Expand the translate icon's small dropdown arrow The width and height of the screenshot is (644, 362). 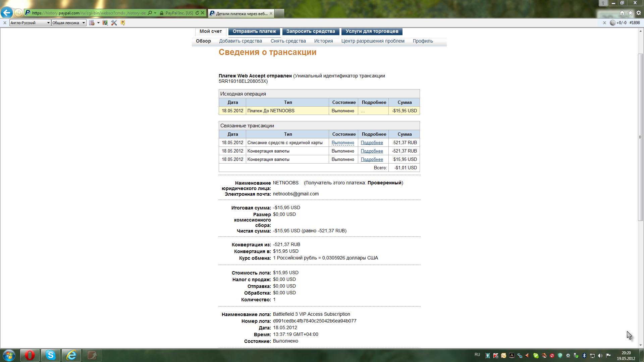click(x=98, y=23)
